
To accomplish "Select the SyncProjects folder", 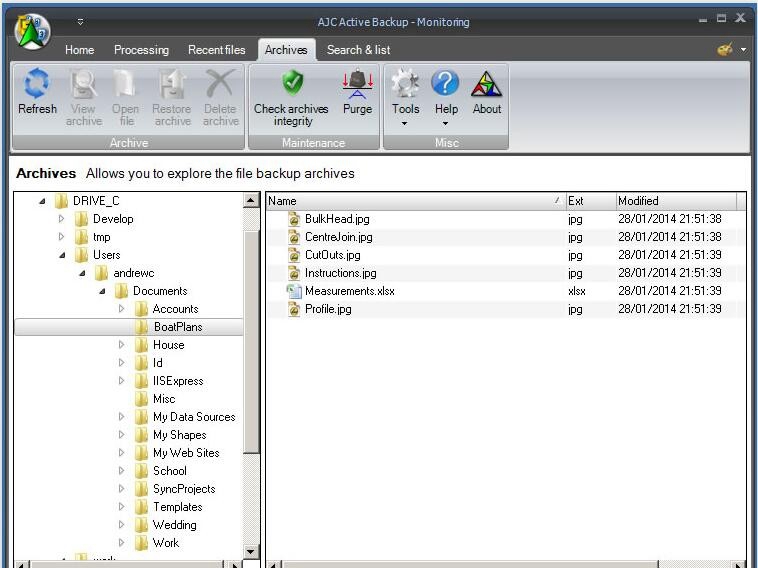I will pos(184,489).
